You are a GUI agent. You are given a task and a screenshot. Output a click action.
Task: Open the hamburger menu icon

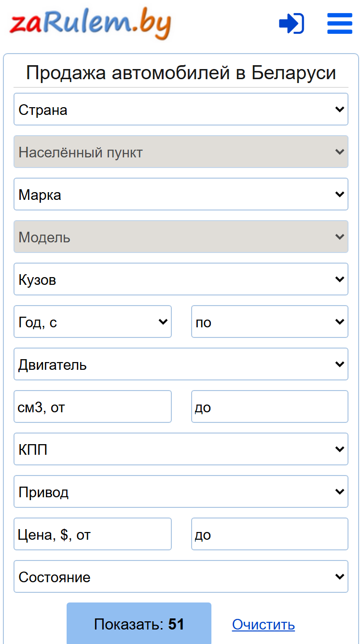coord(340,23)
